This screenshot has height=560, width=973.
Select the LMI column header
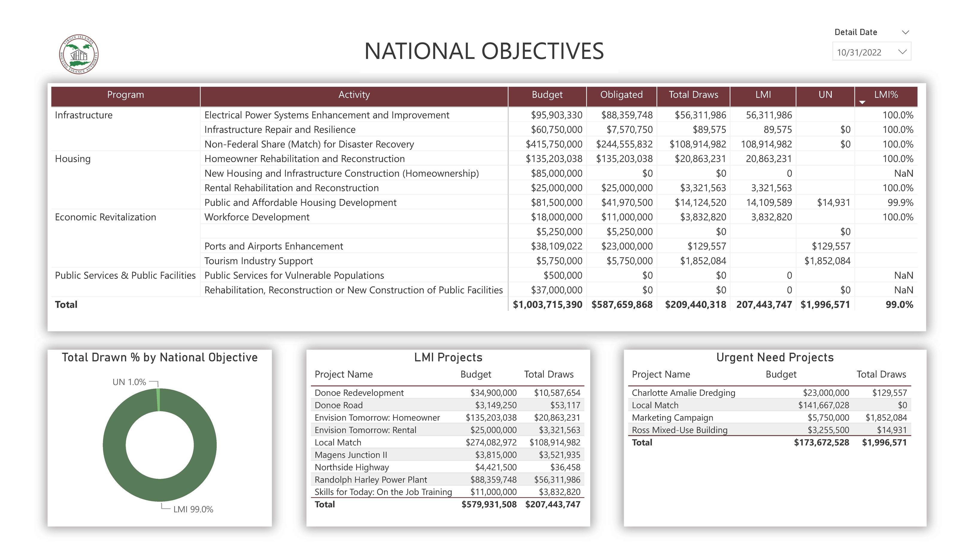(x=763, y=95)
